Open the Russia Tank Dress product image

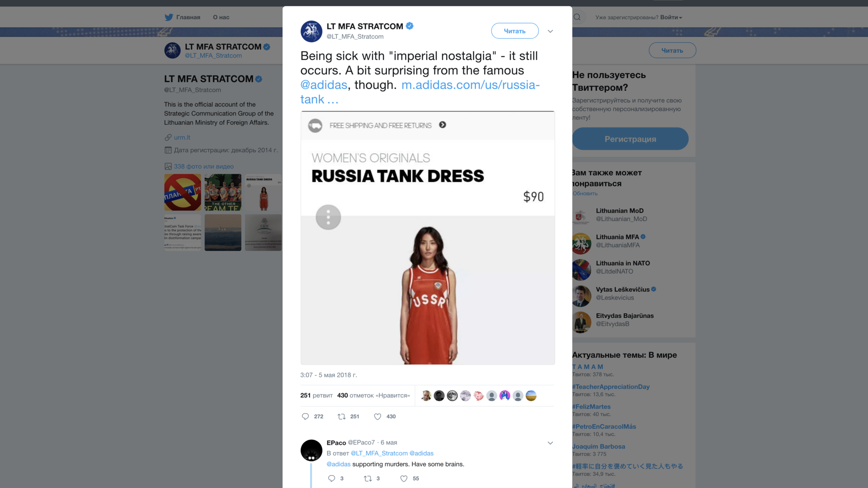(428, 289)
